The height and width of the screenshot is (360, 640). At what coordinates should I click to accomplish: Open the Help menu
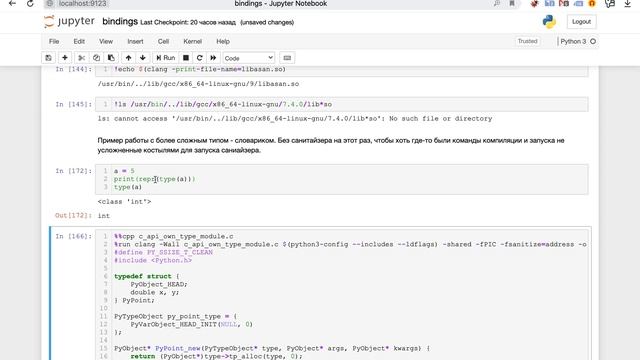pyautogui.click(x=223, y=41)
